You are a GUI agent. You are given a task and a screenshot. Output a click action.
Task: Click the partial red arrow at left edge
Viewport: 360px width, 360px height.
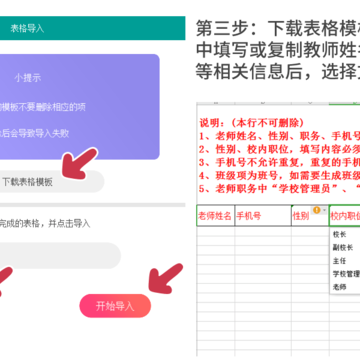[x=6, y=281]
